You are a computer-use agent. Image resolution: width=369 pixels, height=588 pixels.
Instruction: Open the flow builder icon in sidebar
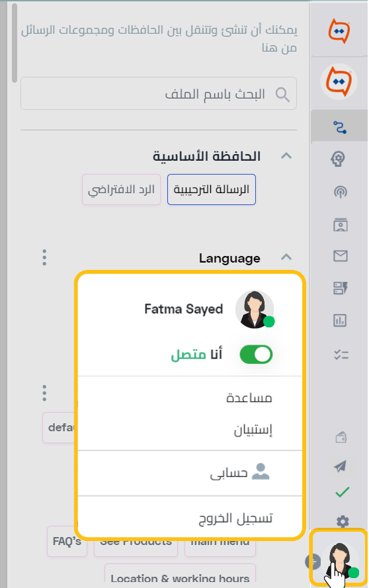pos(340,127)
